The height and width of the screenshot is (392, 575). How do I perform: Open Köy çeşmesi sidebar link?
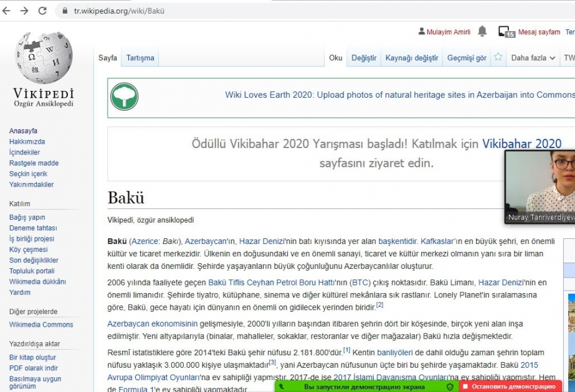pyautogui.click(x=28, y=249)
